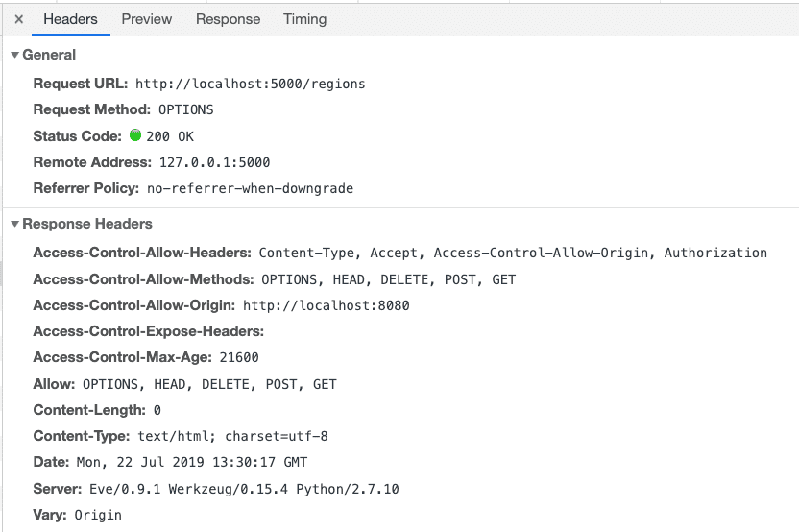Click the Access-Control-Max-Age value 21600
799x532 pixels.
point(237,358)
